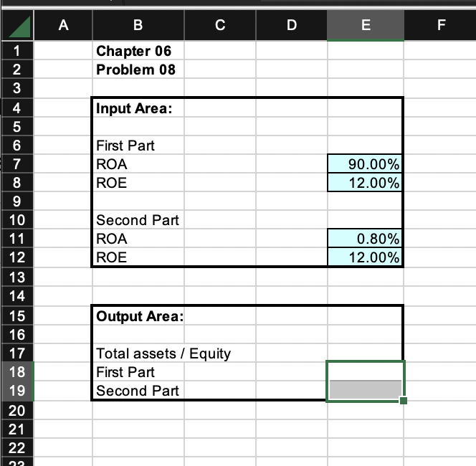Select row 9 header
This screenshot has height=466, width=476.
tap(17, 201)
